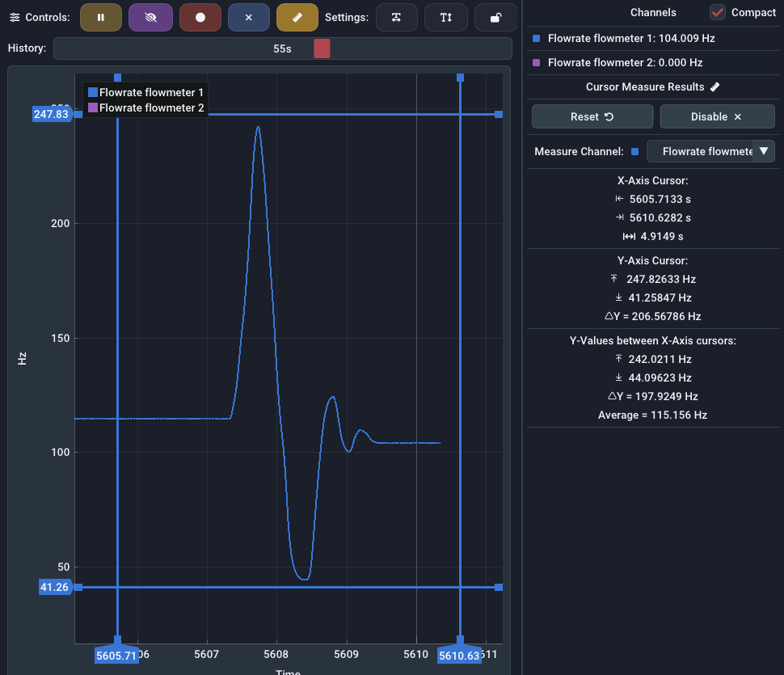Pause the live plot with the pause button
784x675 pixels.
(x=101, y=17)
